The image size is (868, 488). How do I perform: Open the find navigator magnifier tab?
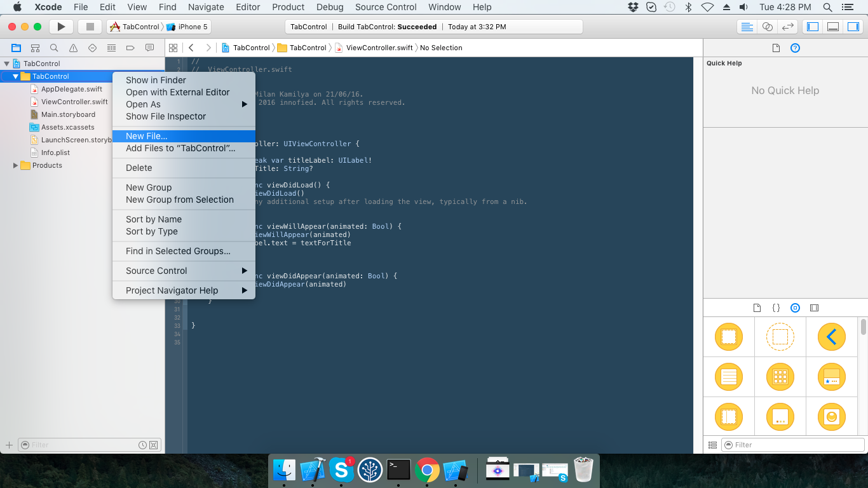(x=54, y=48)
